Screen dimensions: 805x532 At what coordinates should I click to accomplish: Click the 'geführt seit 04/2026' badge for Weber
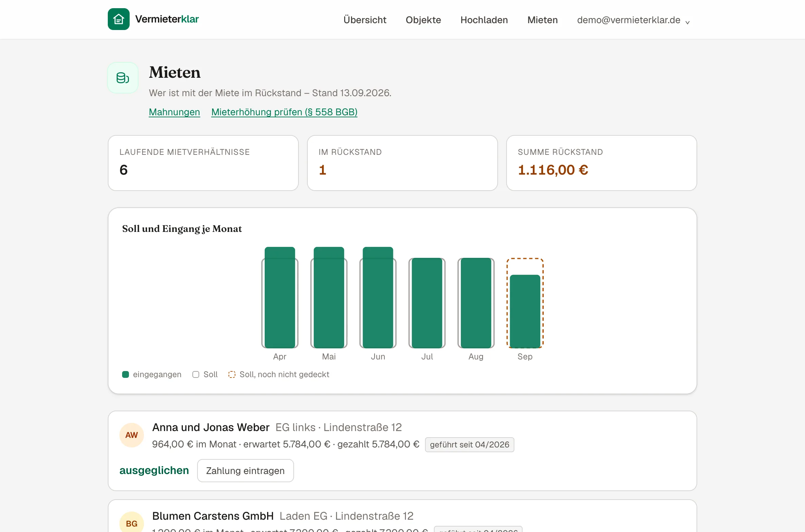pyautogui.click(x=469, y=445)
